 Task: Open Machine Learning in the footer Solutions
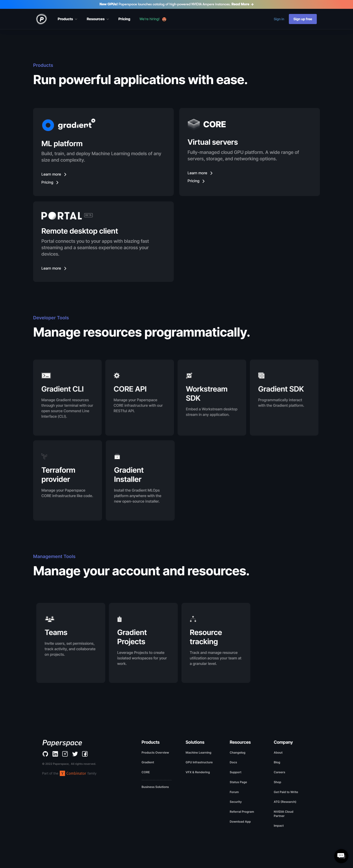[198, 752]
